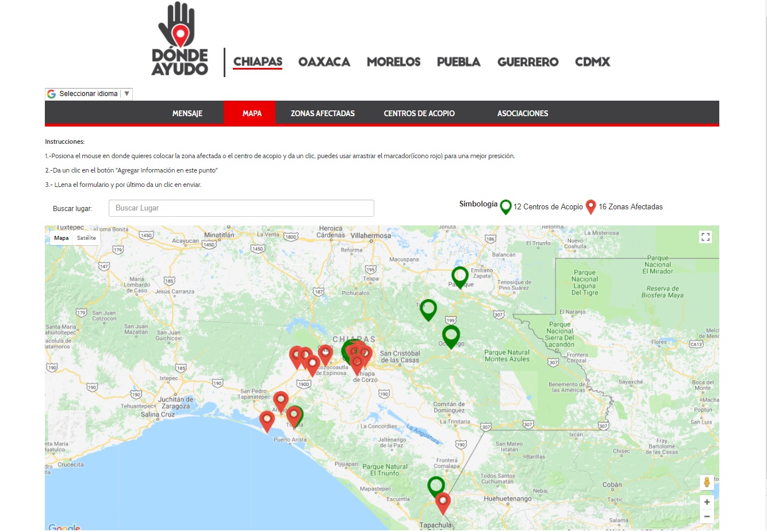This screenshot has width=767, height=532.
Task: Click the red marker northwest of Puerto Arista
Action: tap(267, 421)
